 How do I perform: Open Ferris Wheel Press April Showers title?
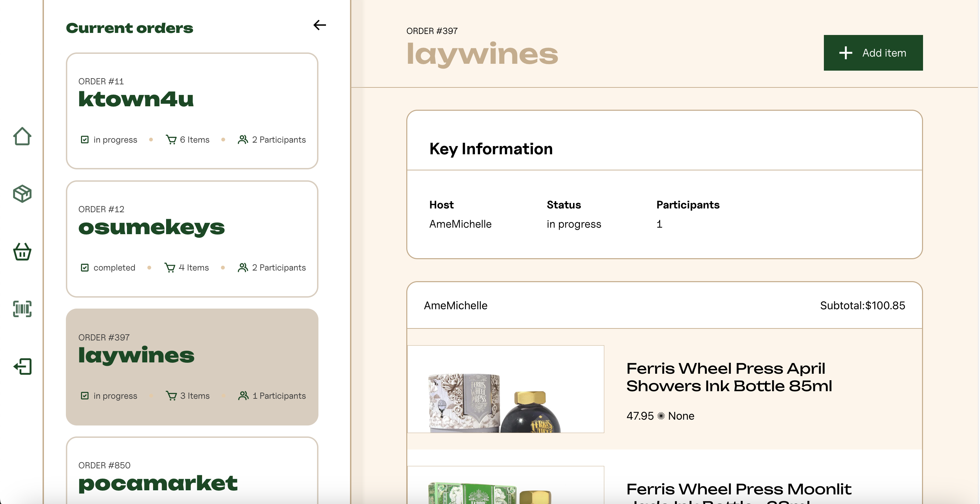tap(728, 377)
